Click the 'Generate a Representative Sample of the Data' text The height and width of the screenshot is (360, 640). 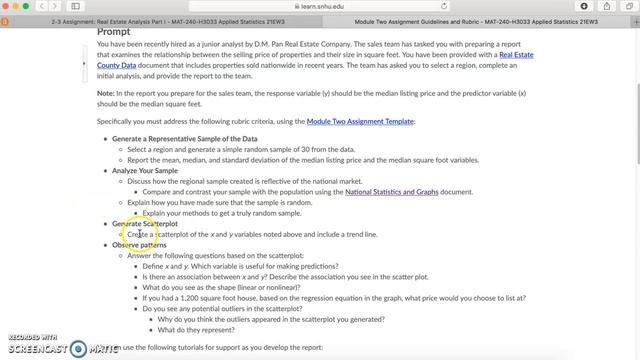pos(184,139)
